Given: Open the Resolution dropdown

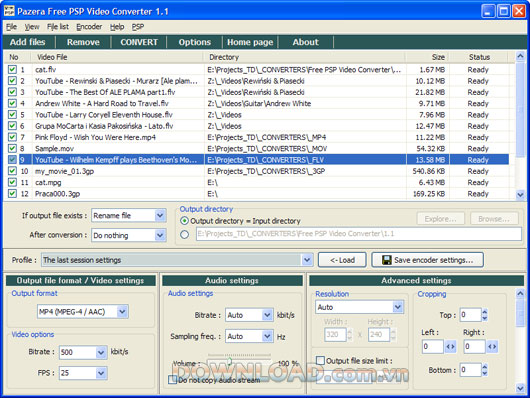Looking at the screenshot, I should pos(398,307).
